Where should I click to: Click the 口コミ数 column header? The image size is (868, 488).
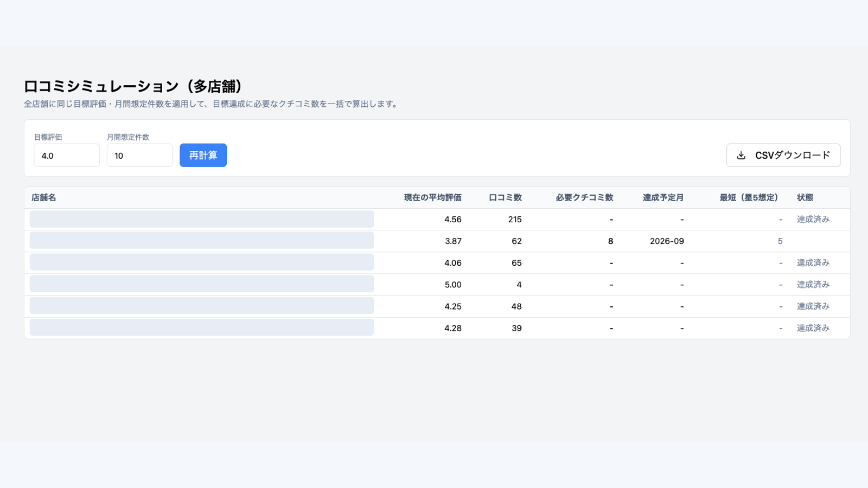(x=505, y=198)
